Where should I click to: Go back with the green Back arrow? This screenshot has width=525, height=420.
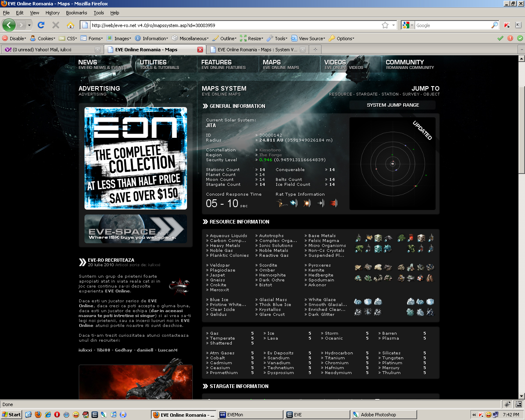point(9,25)
